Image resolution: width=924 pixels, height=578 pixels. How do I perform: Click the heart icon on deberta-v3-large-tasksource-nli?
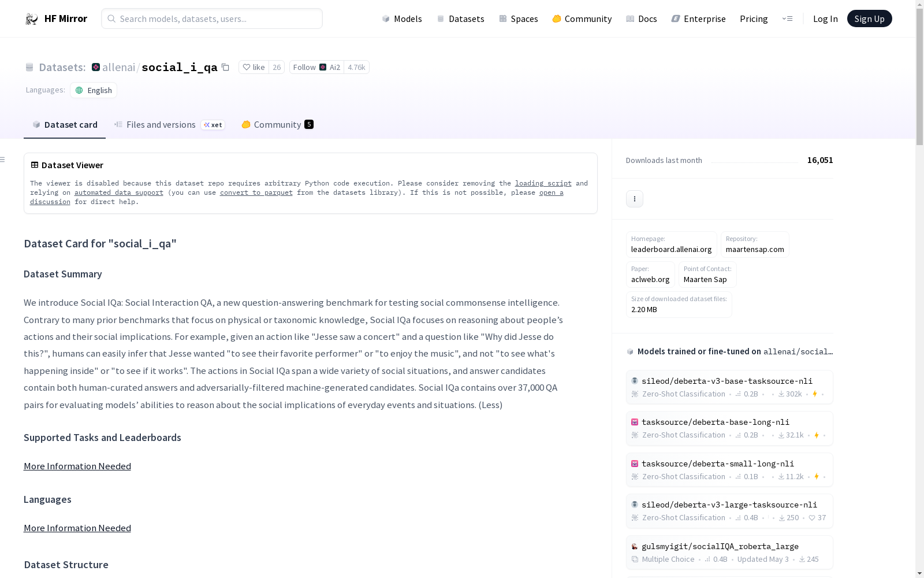(x=812, y=518)
